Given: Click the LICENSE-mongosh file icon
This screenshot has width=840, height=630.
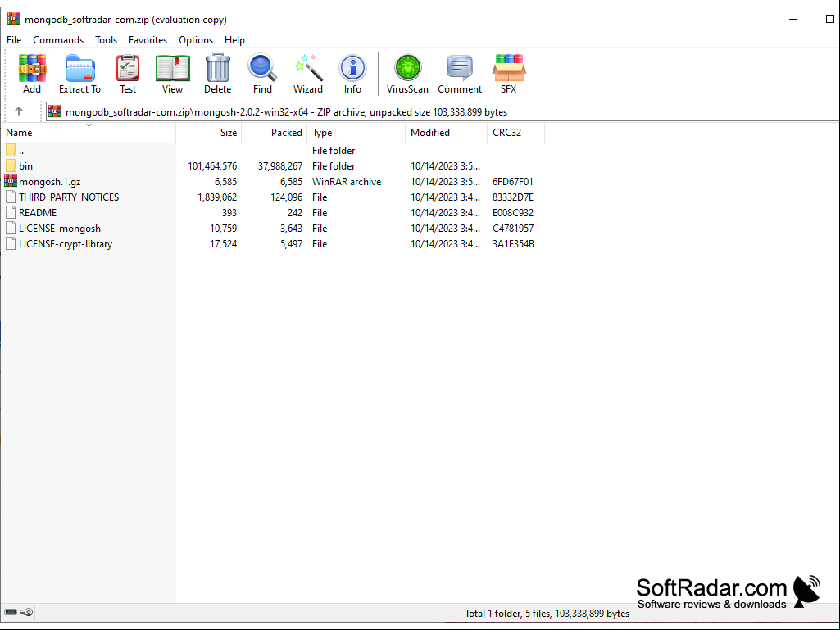Looking at the screenshot, I should pyautogui.click(x=11, y=229).
